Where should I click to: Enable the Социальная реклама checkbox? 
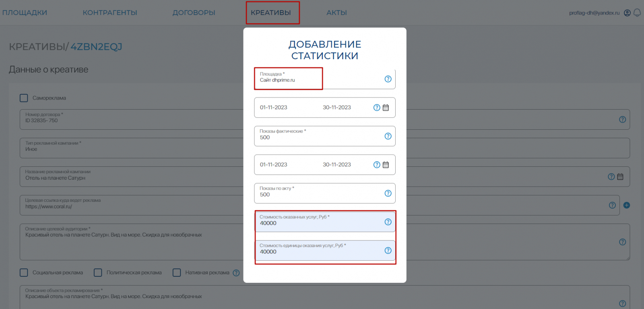24,273
